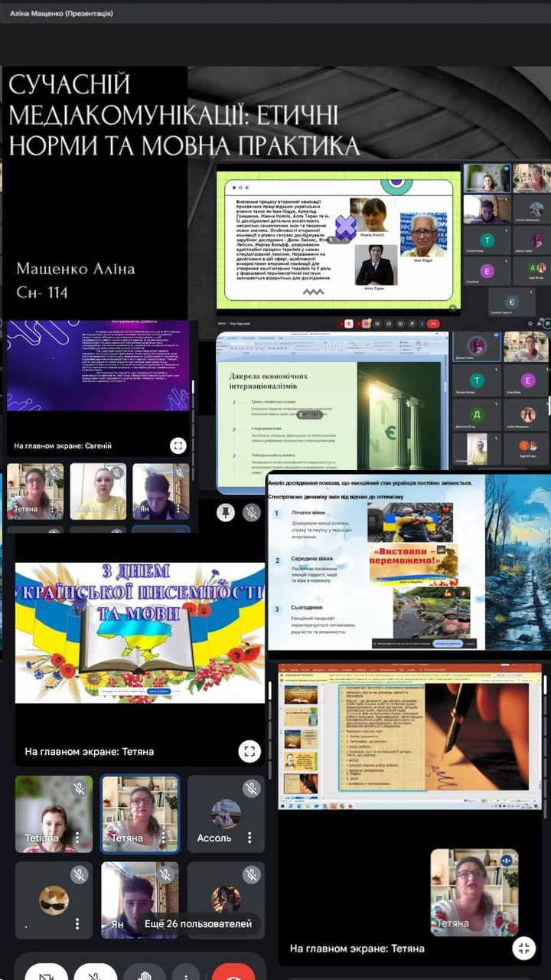This screenshot has height=980, width=551.
Task: Click muted mic icon on Tetiana tile
Action: pos(79,789)
